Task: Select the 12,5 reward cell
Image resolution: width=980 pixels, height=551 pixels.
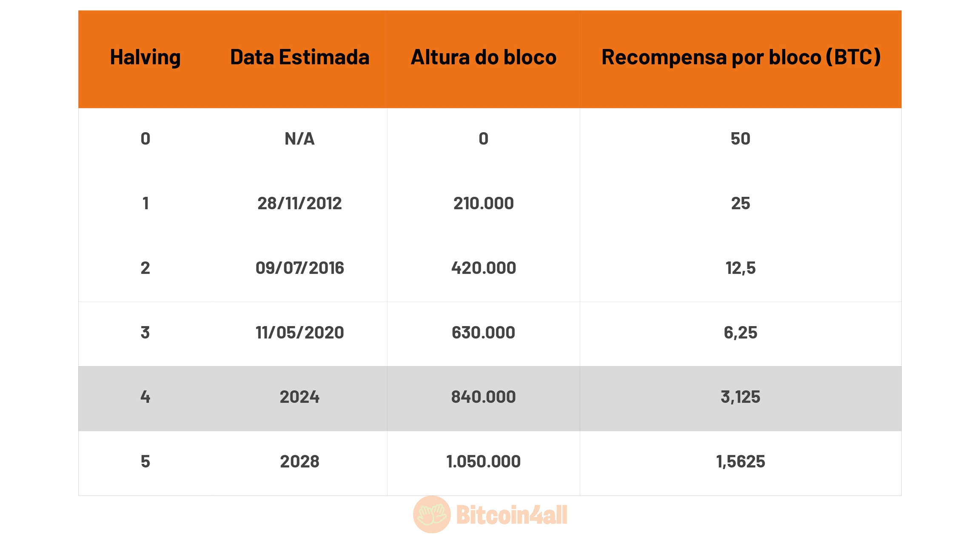Action: [x=741, y=268]
